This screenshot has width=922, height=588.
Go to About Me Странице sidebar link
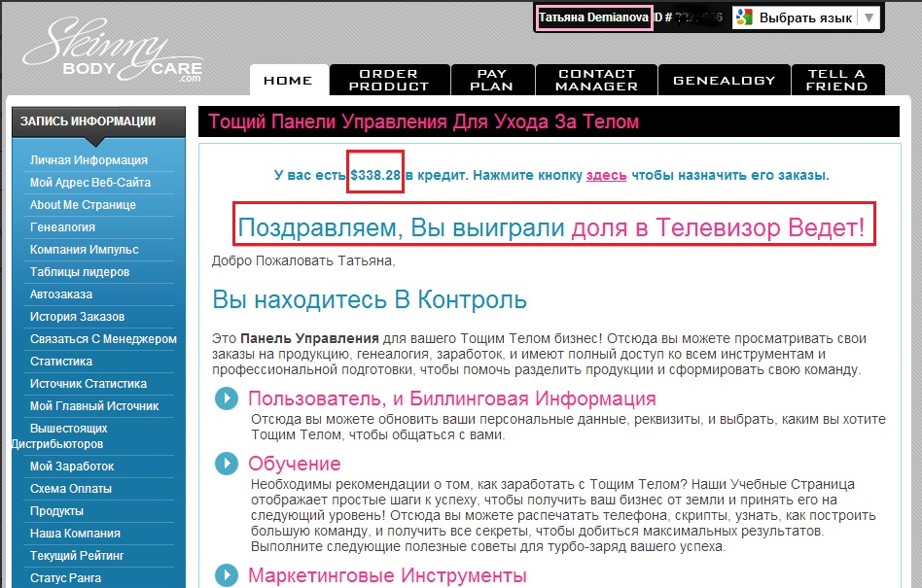(83, 204)
